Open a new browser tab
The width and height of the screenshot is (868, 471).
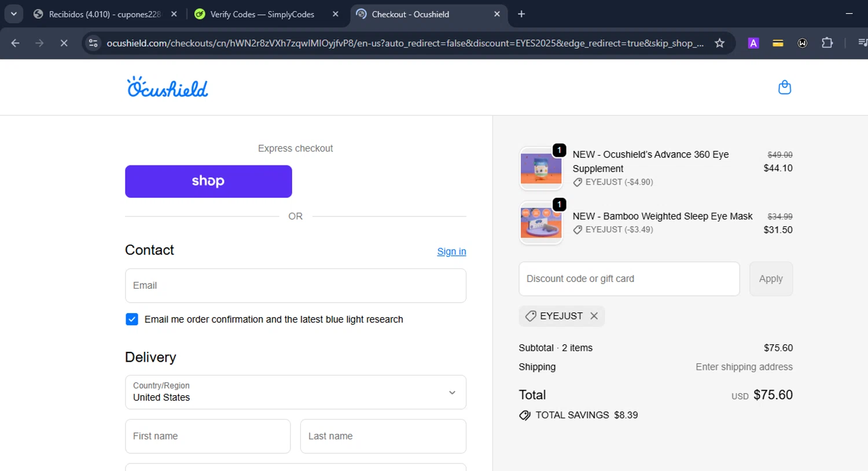coord(521,14)
